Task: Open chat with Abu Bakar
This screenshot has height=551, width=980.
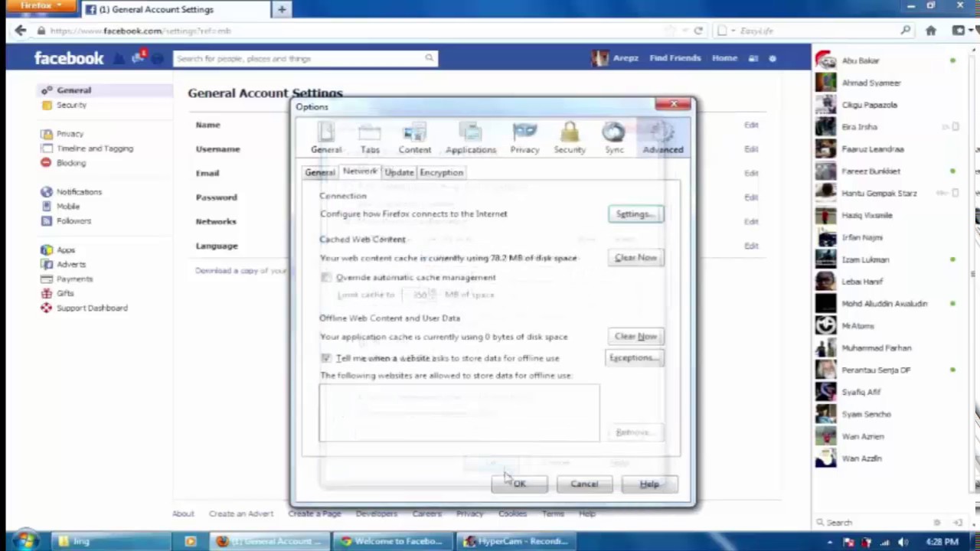Action: 887,60
